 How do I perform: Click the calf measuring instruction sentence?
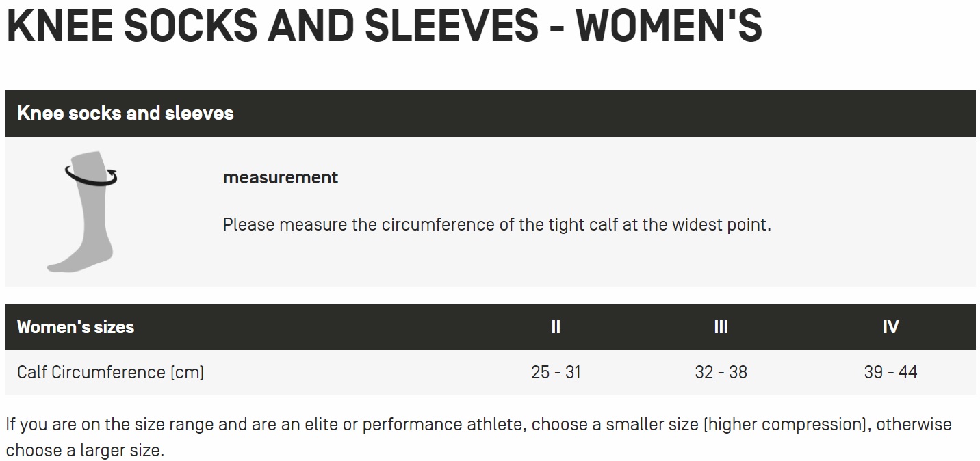tap(497, 224)
